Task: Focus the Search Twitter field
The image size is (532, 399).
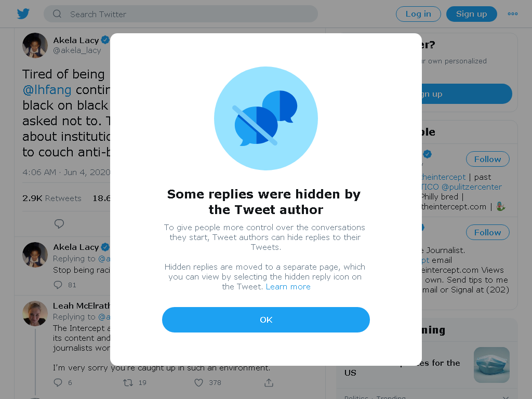Action: tap(180, 14)
